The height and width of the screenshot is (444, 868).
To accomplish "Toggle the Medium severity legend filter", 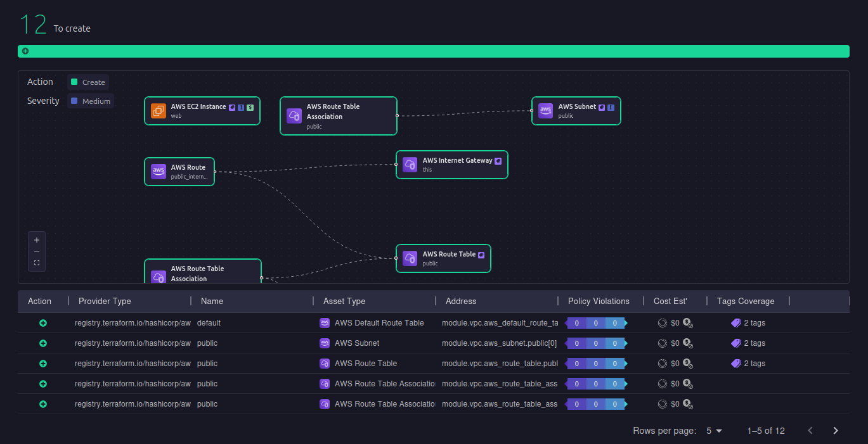I will click(x=91, y=101).
